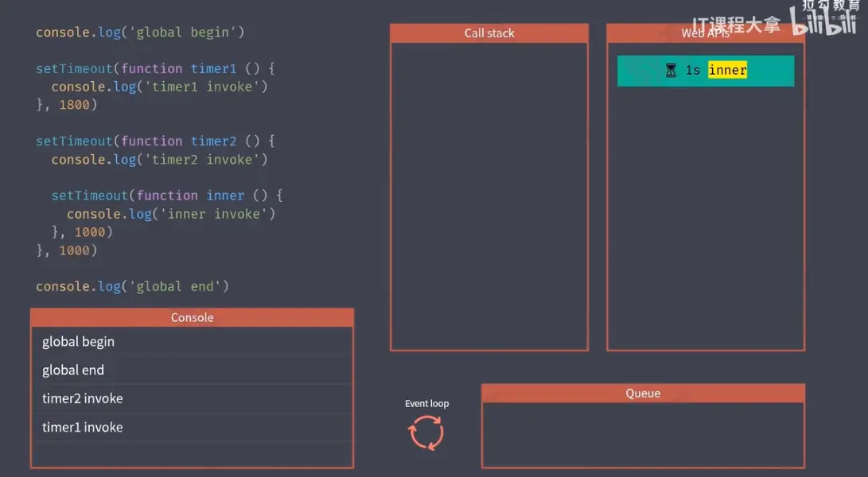Click the code line declaring function timer2
Viewport: 868px width, 477px height.
[156, 141]
